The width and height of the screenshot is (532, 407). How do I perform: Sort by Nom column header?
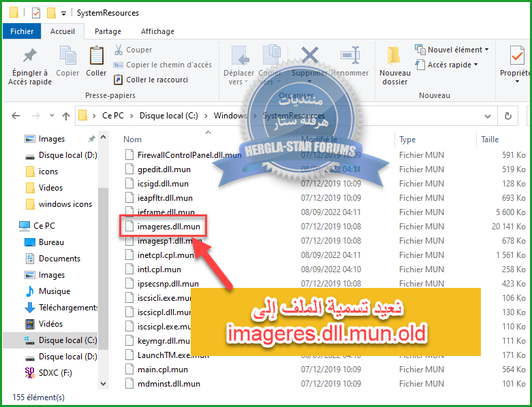pos(133,140)
